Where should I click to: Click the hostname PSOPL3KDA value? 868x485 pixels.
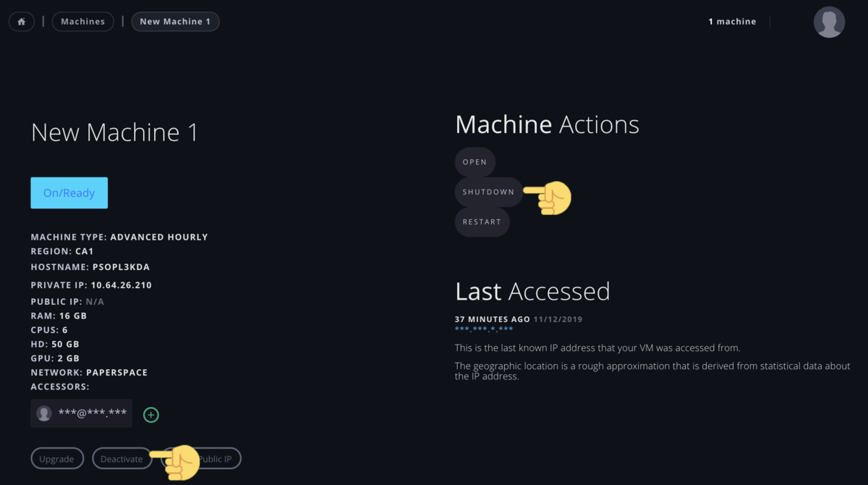(121, 267)
